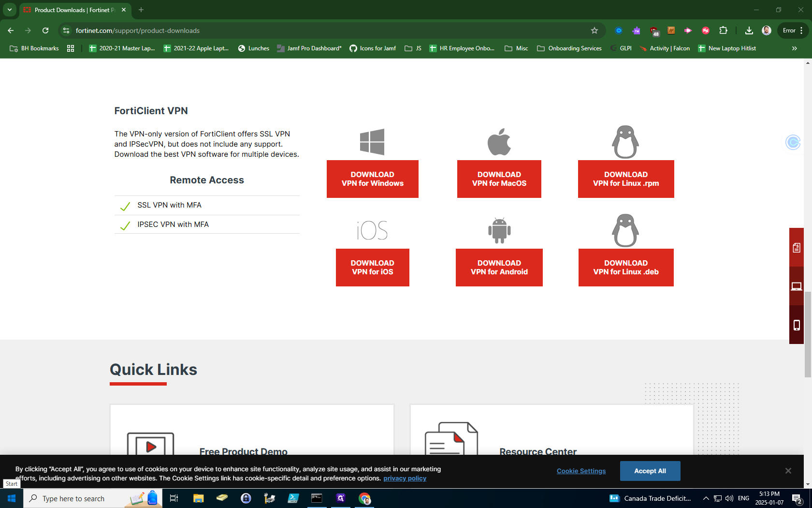Click the Error menu button
This screenshot has height=508, width=812.
pyautogui.click(x=793, y=30)
